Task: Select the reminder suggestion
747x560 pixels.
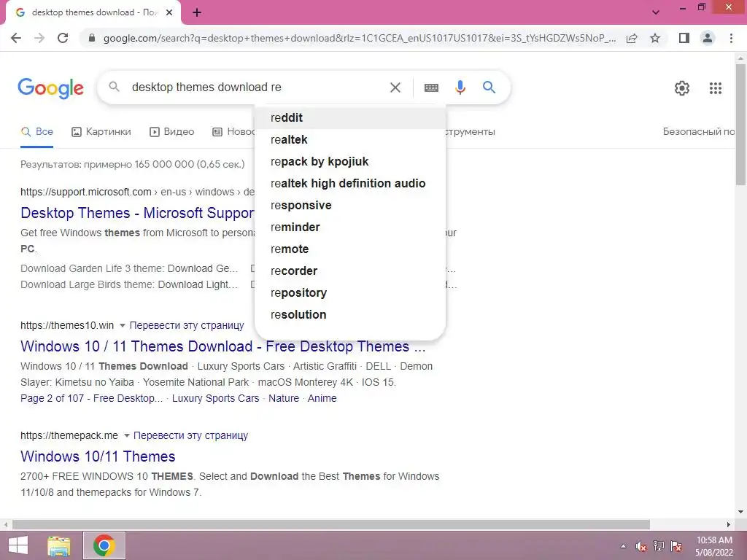Action: pyautogui.click(x=350, y=227)
